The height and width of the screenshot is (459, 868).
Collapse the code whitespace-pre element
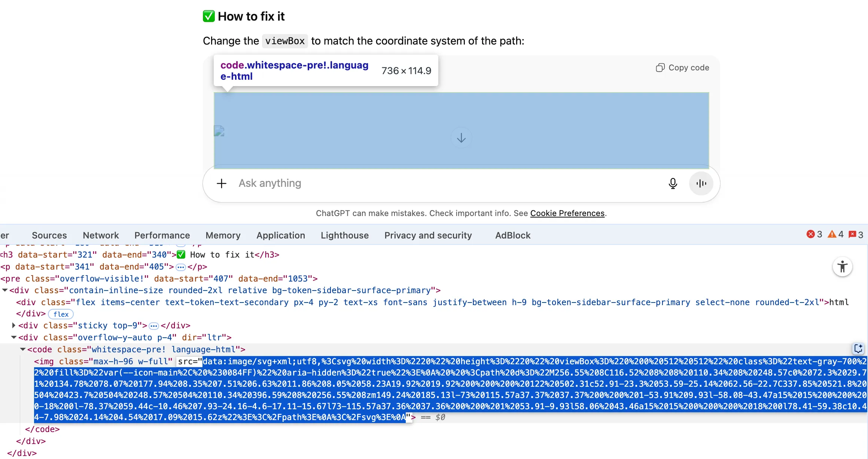23,349
